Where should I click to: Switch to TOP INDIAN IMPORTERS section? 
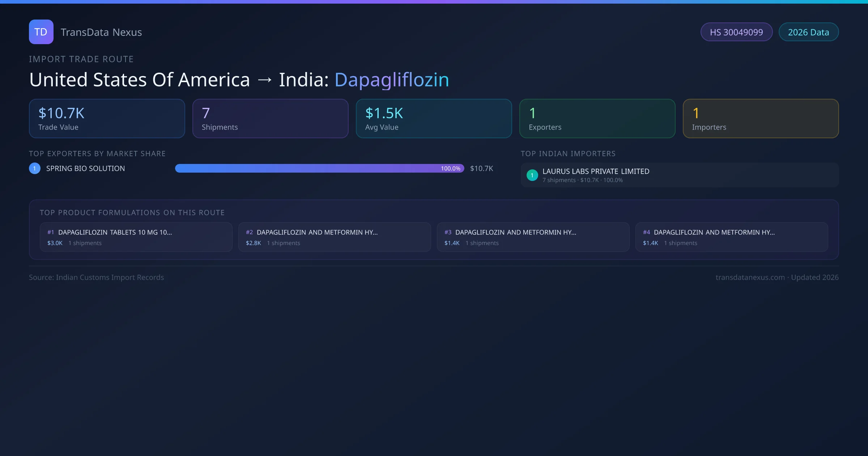(568, 153)
